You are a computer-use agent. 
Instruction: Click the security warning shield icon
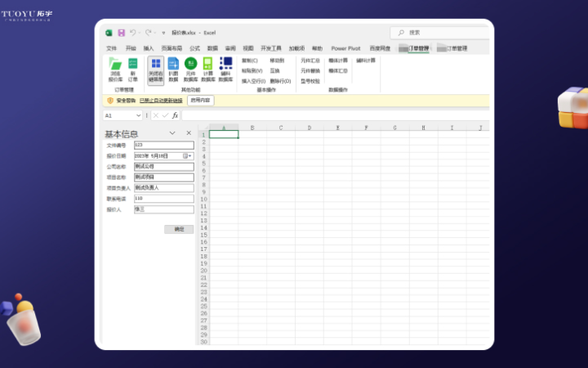[x=110, y=101]
